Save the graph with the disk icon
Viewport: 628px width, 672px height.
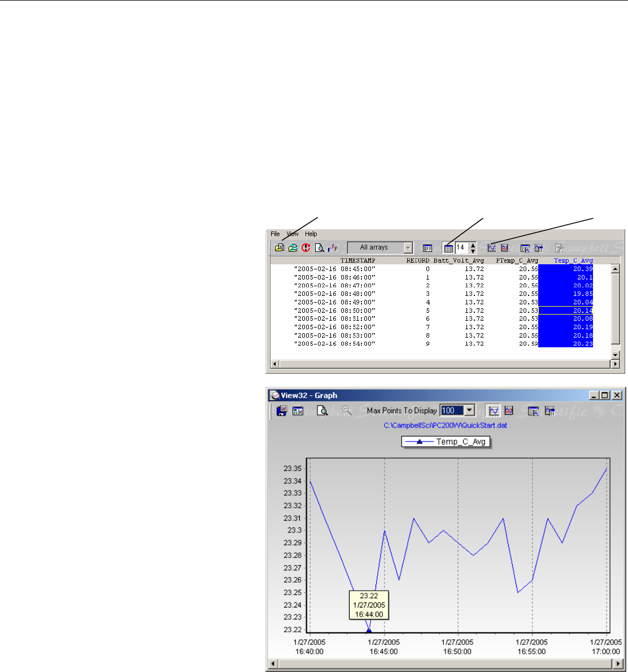coord(282,411)
